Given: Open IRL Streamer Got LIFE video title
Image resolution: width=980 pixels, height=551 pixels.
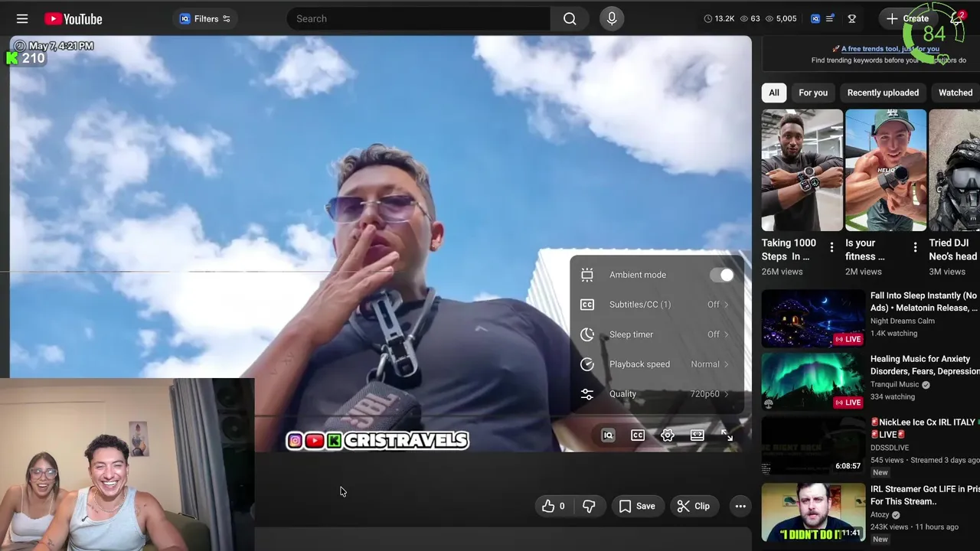Looking at the screenshot, I should coord(925,495).
